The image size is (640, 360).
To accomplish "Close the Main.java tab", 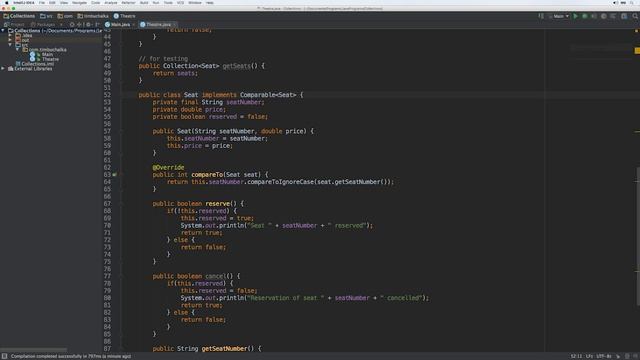I will [133, 24].
